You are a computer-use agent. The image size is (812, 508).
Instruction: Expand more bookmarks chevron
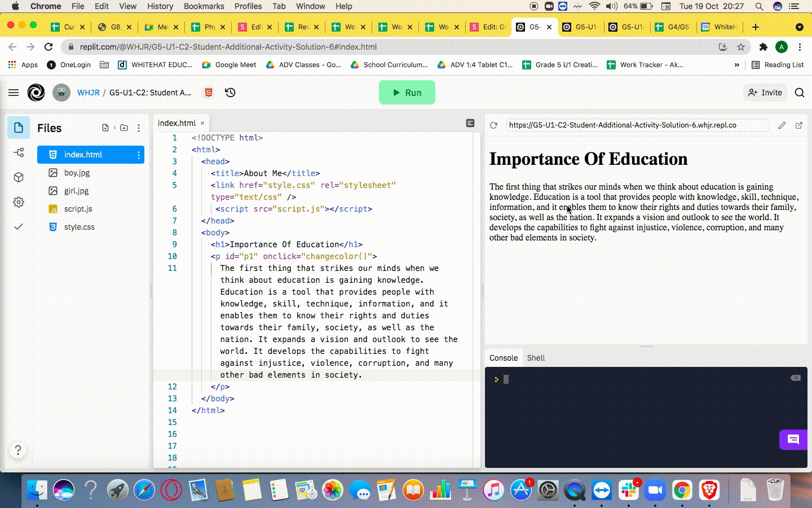[x=736, y=65]
